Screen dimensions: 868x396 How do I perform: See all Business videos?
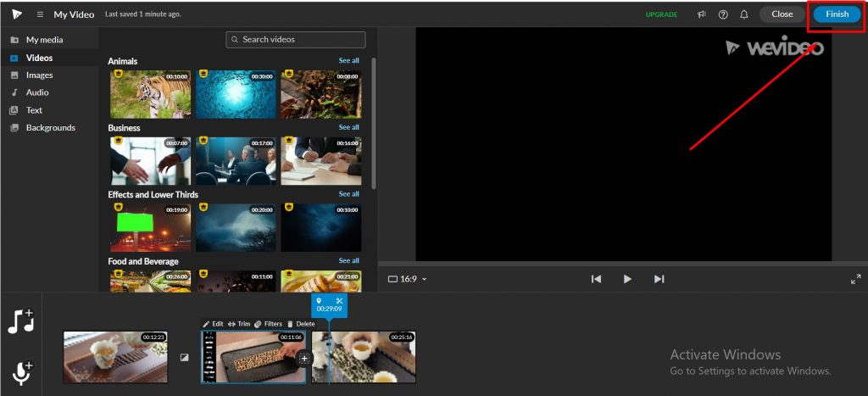point(348,127)
